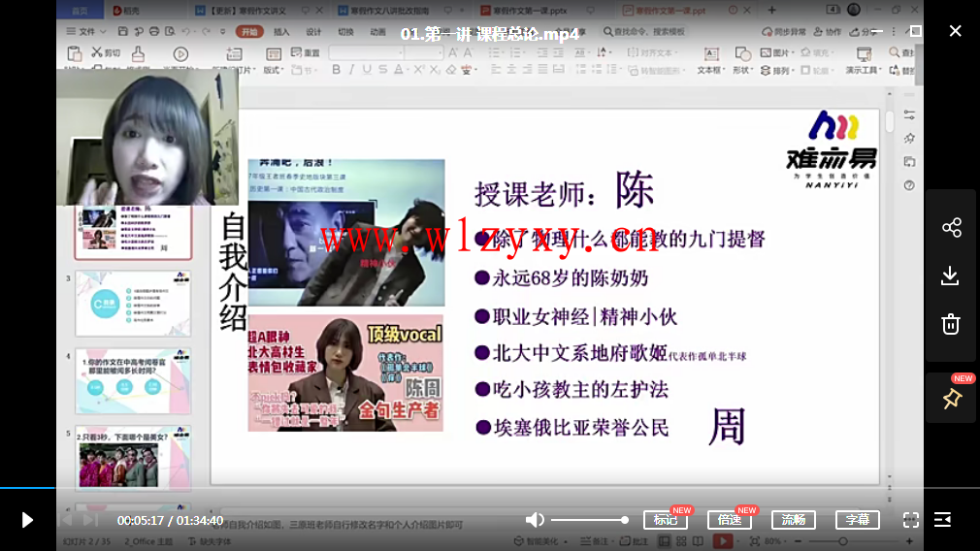
Task: Undo the last action
Action: click(185, 31)
